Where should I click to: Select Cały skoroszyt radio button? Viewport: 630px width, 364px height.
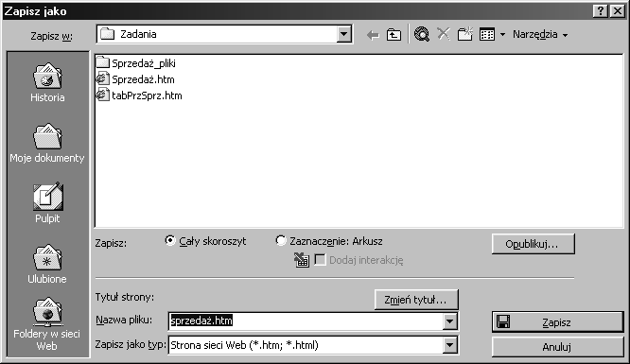coord(170,241)
